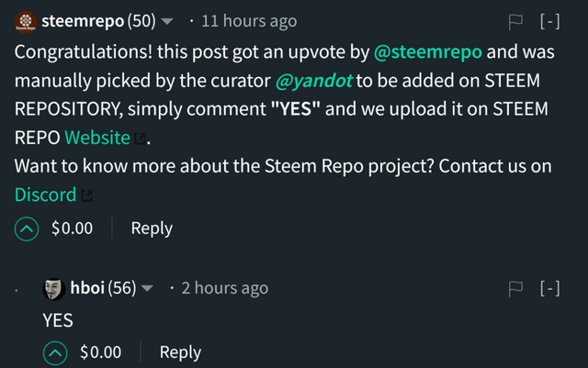Open hboi's mask avatar image
This screenshot has height=368, width=588.
coord(53,289)
